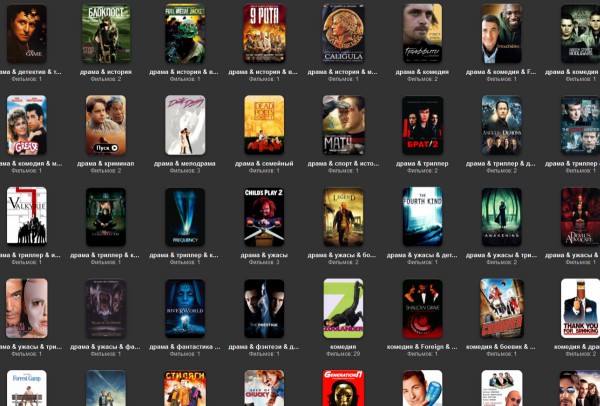Select the 'драма & ужасы & бо...' label
The image size is (600, 406).
coord(343,255)
